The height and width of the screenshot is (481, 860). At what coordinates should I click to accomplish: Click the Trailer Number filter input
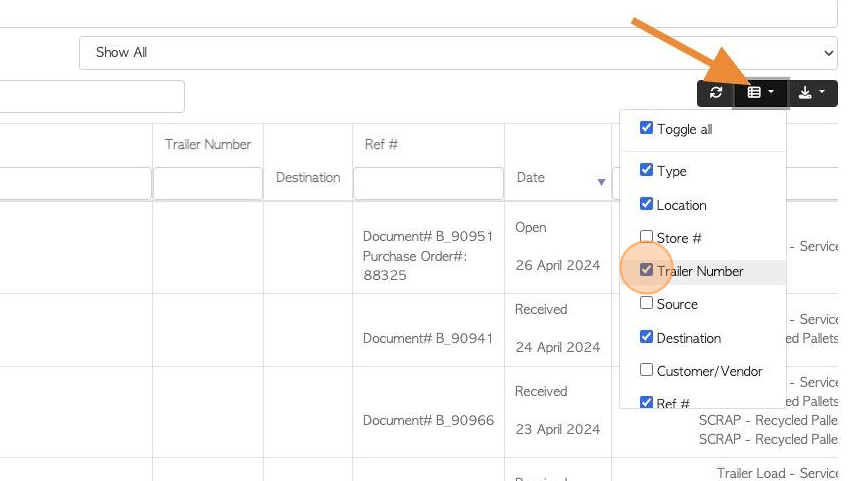pyautogui.click(x=208, y=183)
